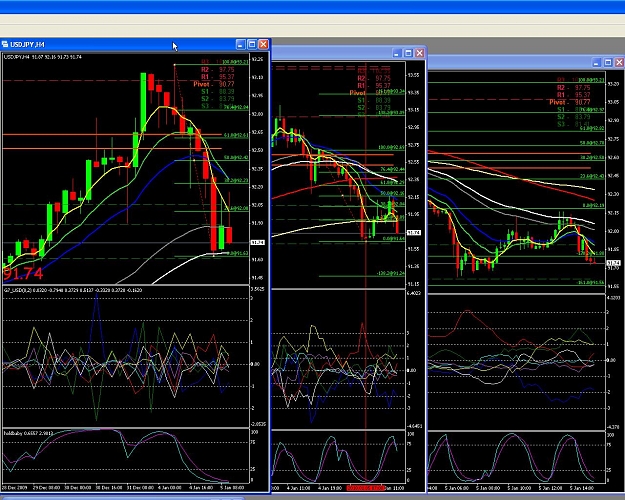The image size is (625, 500).
Task: Click 4 Jan 00:00 in the USDJPY,H4 window
Action: [169, 487]
